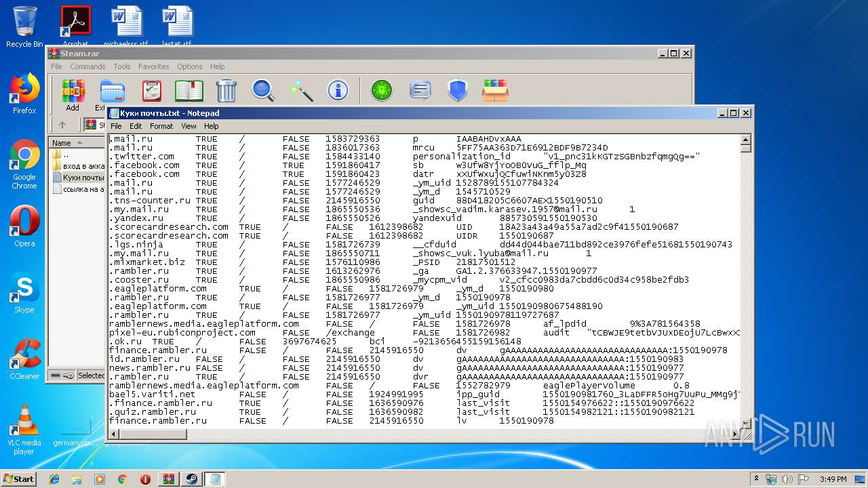Click Protect shield icon in WinRAR
The width and height of the screenshot is (868, 488).
[x=458, y=91]
